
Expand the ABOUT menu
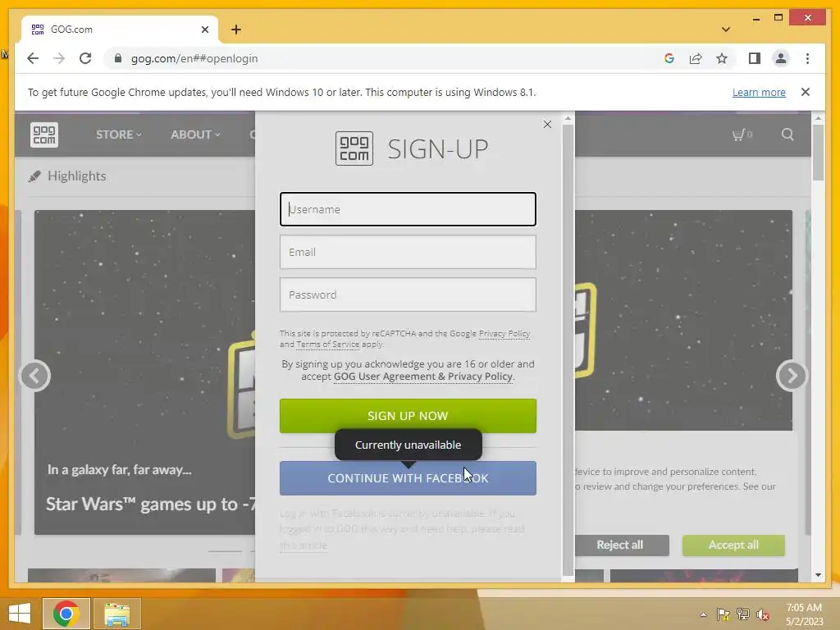point(195,135)
